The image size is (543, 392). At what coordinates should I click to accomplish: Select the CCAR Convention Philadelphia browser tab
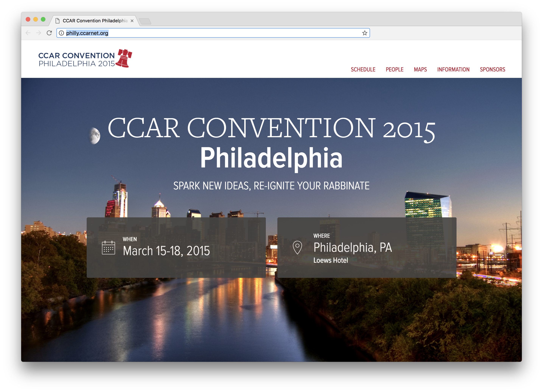point(95,21)
